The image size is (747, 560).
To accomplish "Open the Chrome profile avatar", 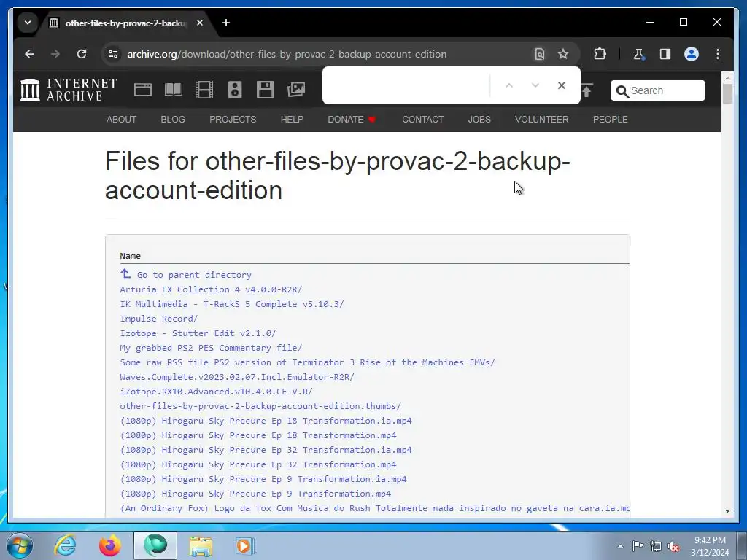I will click(692, 54).
